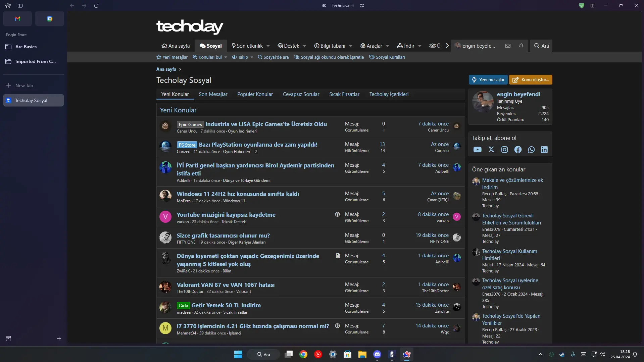Open the Ara search button
644x362 pixels.
[541, 46]
